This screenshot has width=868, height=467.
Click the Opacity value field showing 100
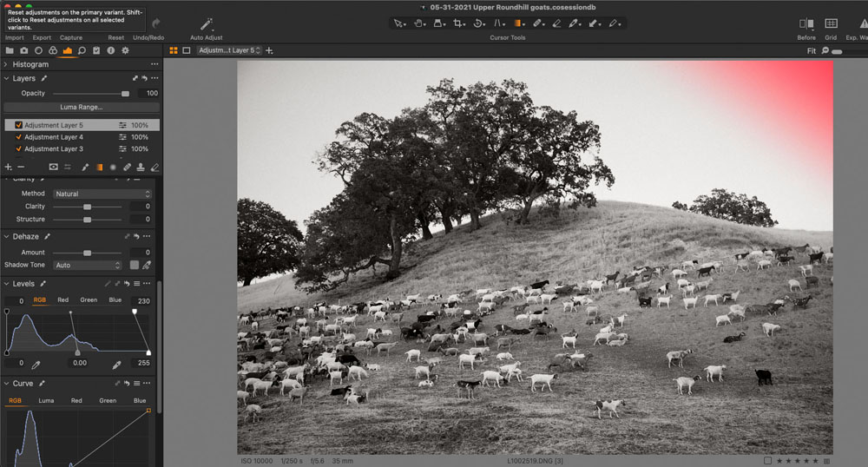148,93
